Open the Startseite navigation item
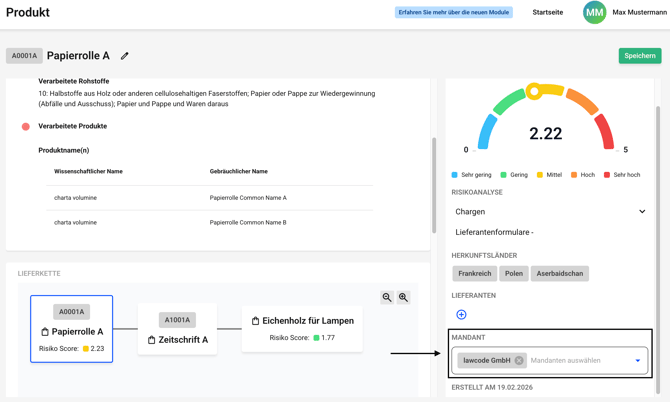The width and height of the screenshot is (670, 402). pyautogui.click(x=547, y=13)
